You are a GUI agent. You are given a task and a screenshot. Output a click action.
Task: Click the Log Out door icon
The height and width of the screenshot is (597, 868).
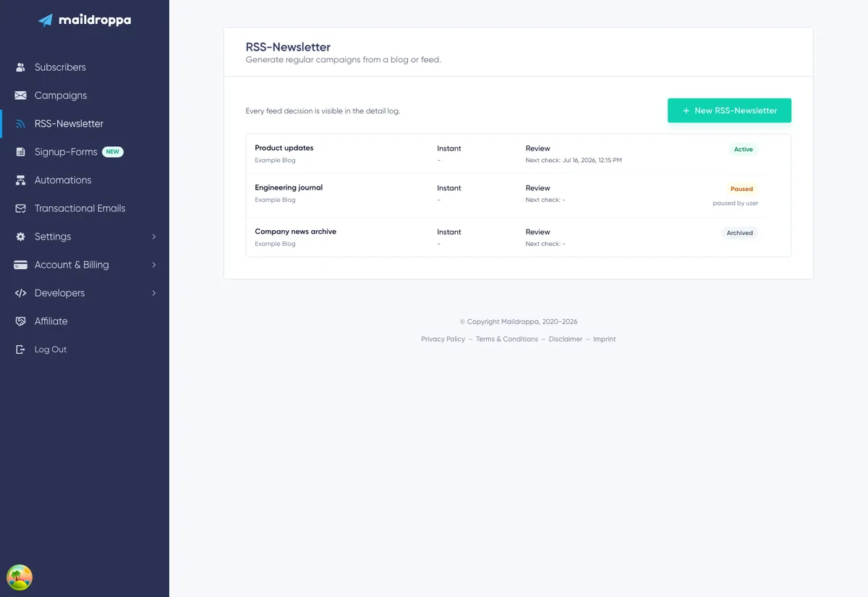20,350
